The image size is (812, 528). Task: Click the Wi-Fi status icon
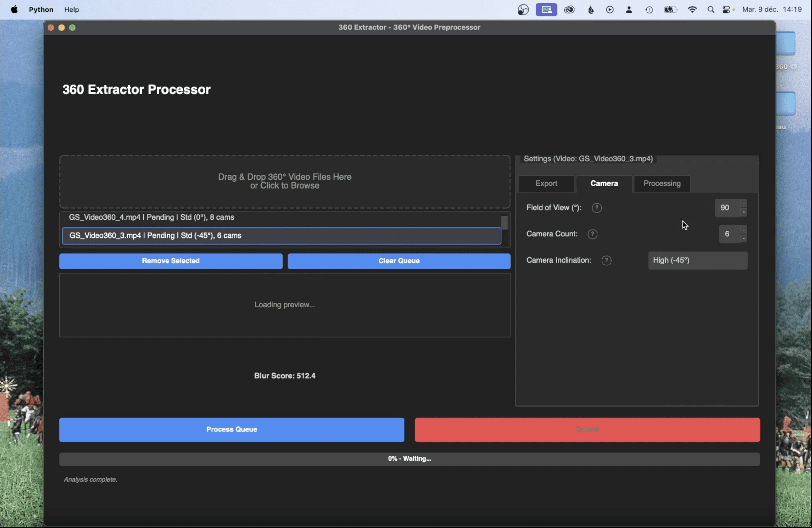pos(692,10)
